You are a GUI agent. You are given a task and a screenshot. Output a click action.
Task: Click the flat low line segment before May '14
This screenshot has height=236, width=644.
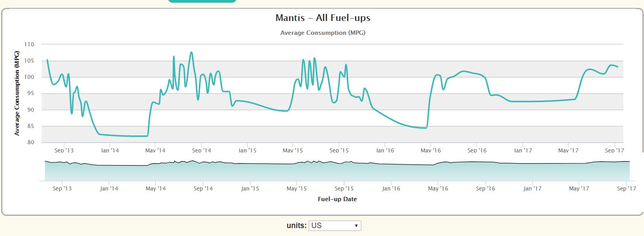127,136
